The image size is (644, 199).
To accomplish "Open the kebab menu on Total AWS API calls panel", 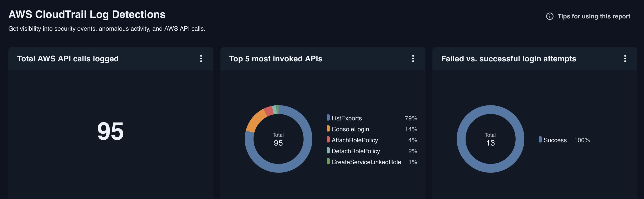I will [x=201, y=59].
